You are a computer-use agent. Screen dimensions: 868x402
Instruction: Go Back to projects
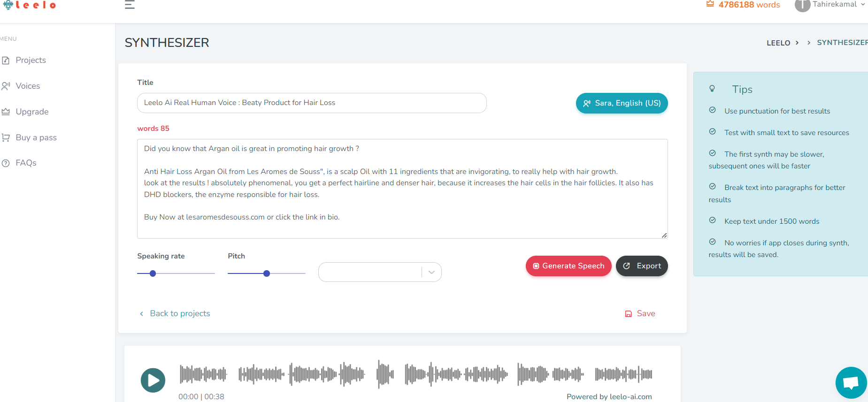coord(175,313)
